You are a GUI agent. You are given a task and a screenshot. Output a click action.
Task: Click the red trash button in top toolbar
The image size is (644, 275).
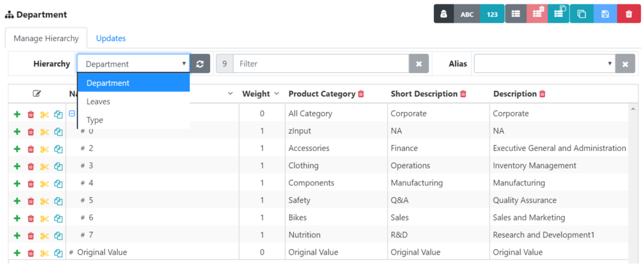[629, 14]
